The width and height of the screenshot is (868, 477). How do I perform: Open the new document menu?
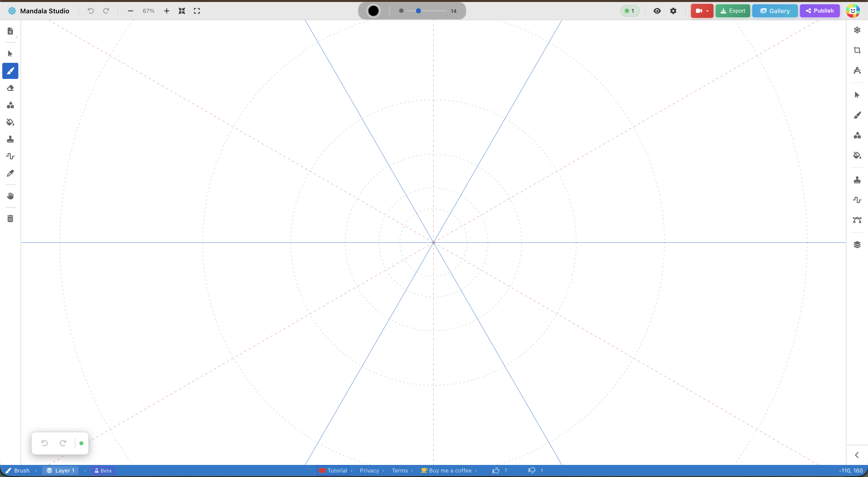click(x=10, y=31)
